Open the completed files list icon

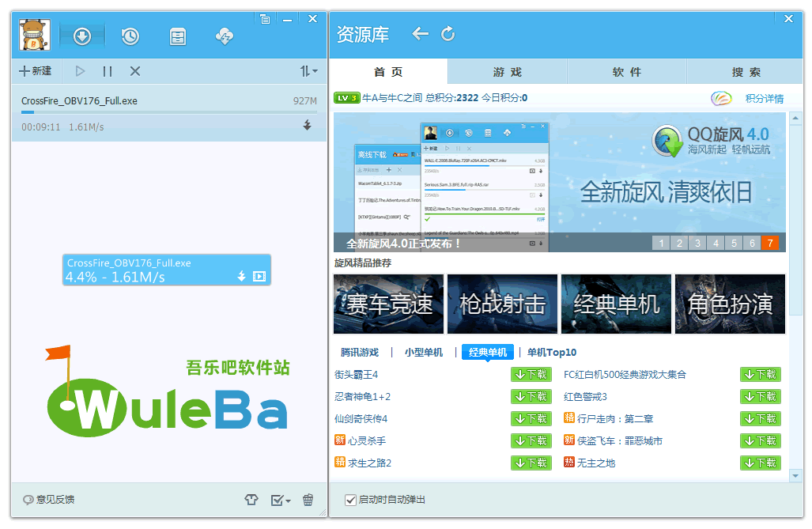pos(178,36)
